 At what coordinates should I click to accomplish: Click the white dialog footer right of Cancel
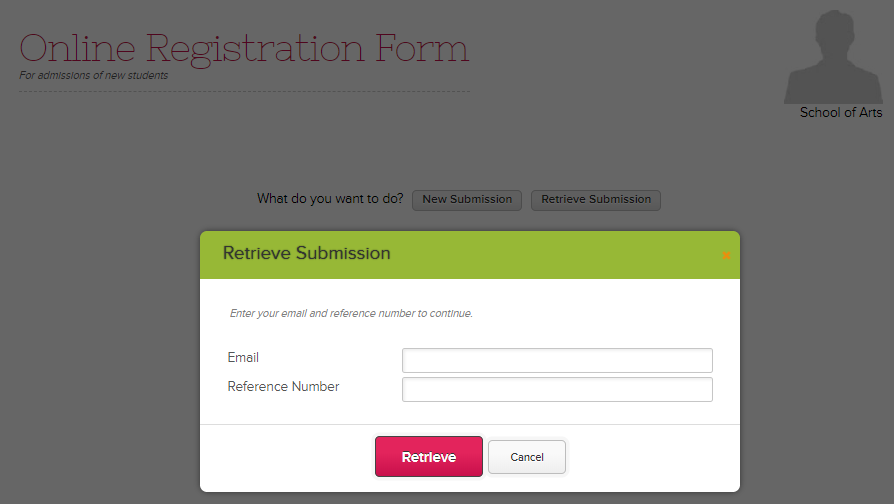pos(650,458)
